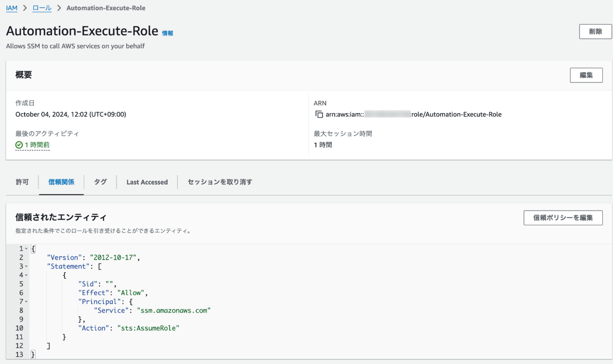613x364 pixels.
Task: Click the Automation-Execute-Role breadcrumb text
Action: pos(106,8)
